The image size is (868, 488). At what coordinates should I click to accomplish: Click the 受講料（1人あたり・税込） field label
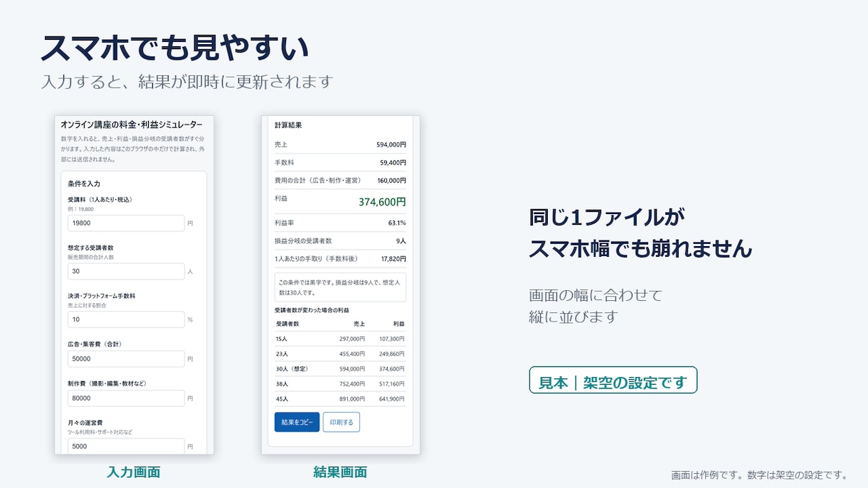coord(100,200)
